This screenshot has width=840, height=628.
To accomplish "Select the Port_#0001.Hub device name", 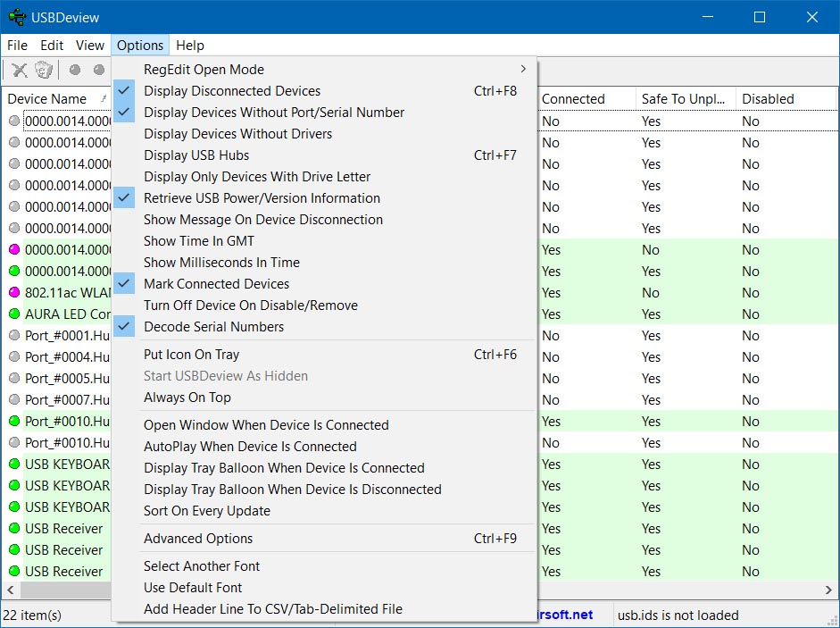I will (x=68, y=336).
